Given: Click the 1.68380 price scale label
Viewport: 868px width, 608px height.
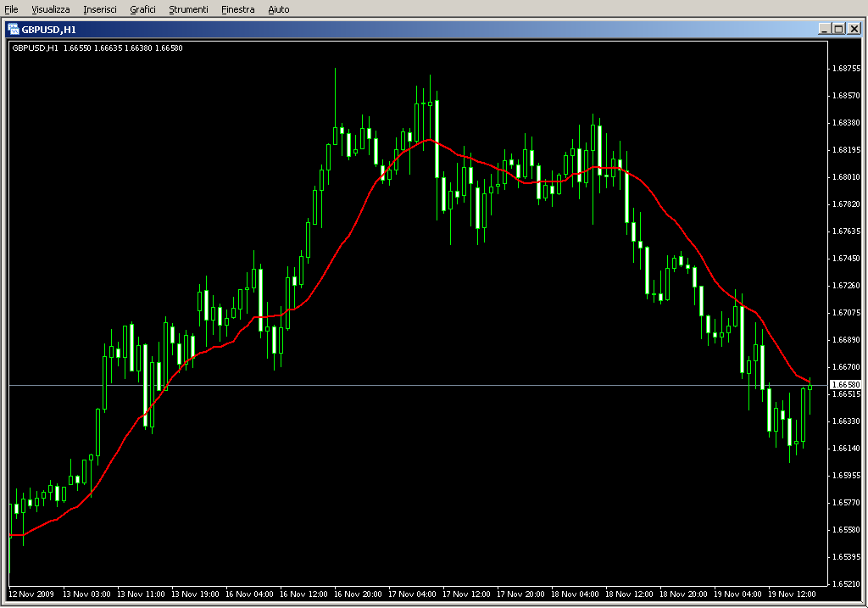Looking at the screenshot, I should point(847,123).
